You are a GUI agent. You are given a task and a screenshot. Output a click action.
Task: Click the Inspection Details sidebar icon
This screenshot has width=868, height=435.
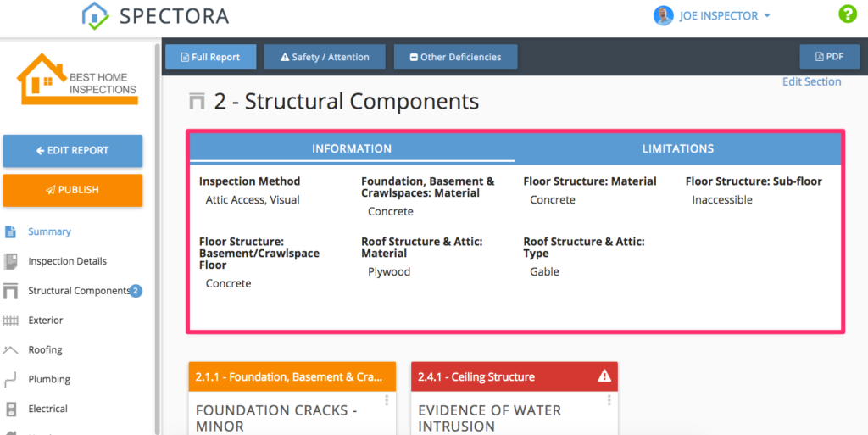(x=11, y=261)
